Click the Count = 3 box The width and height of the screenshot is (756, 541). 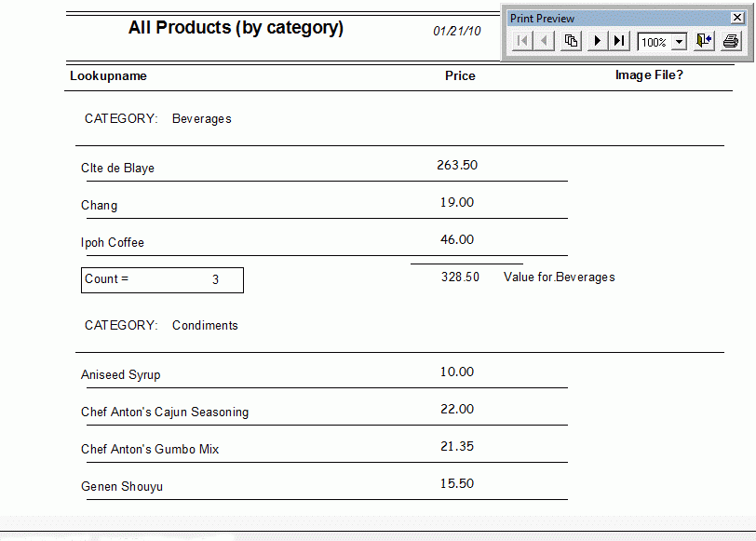(162, 279)
